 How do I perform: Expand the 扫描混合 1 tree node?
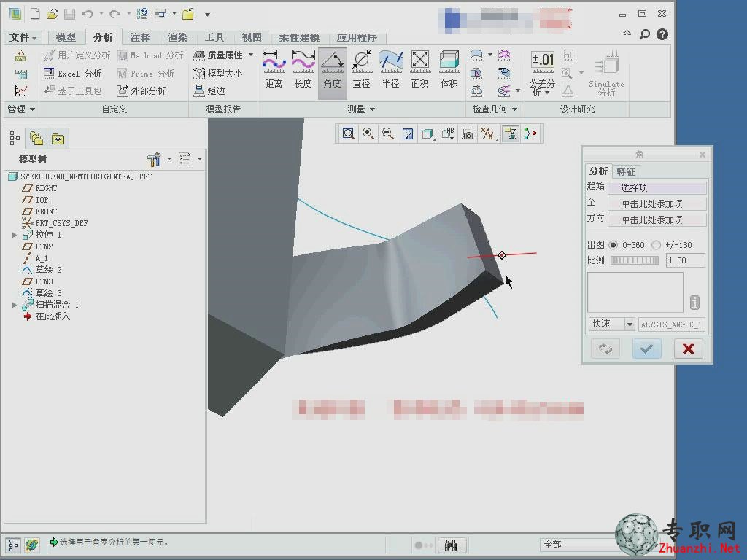pyautogui.click(x=15, y=305)
